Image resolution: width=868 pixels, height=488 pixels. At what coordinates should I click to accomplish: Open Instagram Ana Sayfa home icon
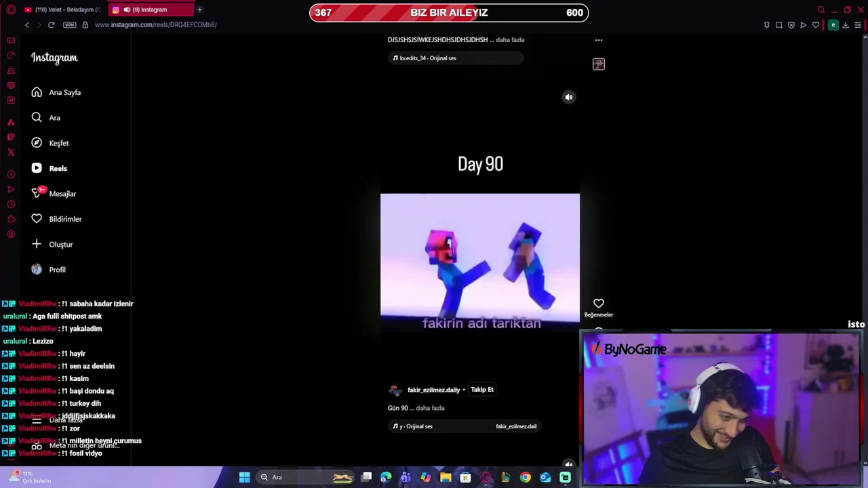[37, 92]
